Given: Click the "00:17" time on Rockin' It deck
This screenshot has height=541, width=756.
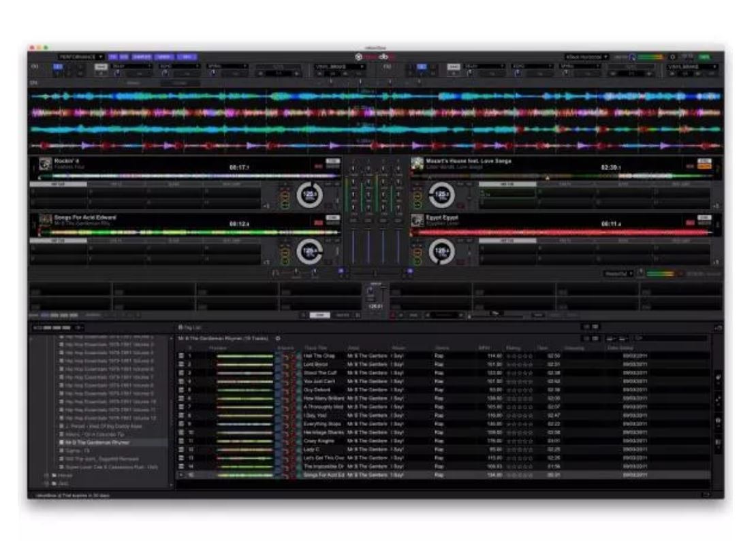Looking at the screenshot, I should pyautogui.click(x=239, y=167).
